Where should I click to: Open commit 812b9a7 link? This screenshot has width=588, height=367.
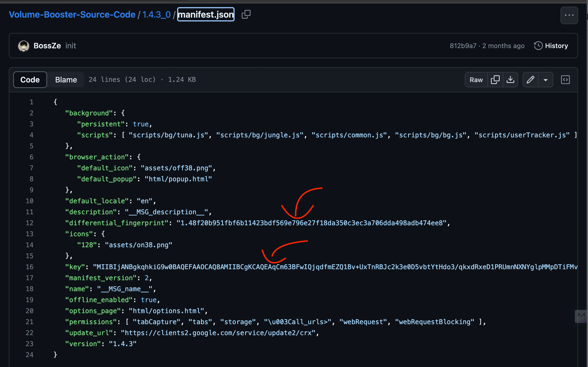463,46
